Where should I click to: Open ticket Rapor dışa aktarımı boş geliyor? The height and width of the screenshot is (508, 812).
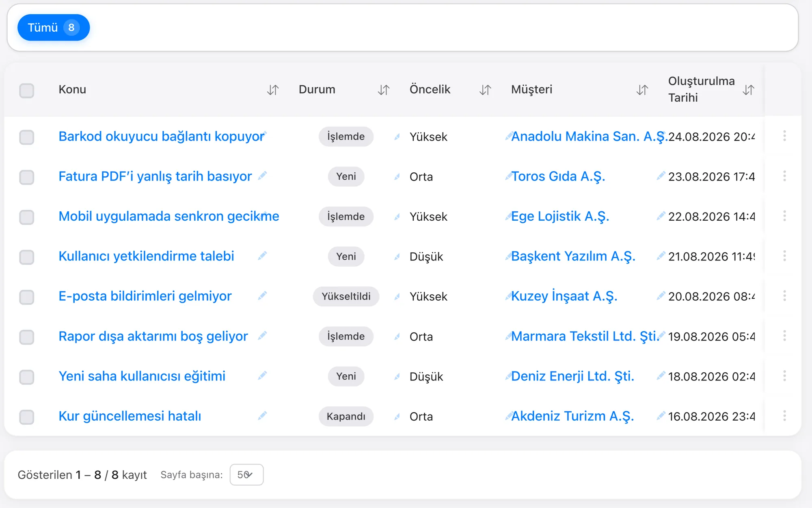click(153, 336)
